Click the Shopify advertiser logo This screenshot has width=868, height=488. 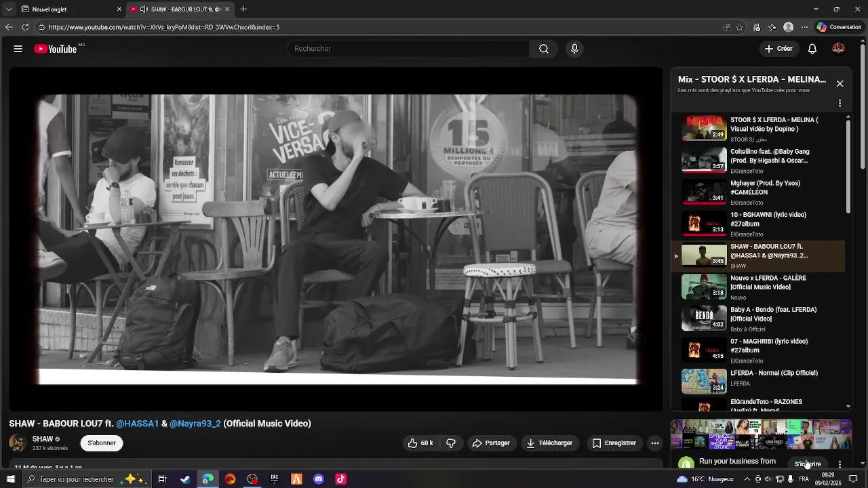click(686, 464)
